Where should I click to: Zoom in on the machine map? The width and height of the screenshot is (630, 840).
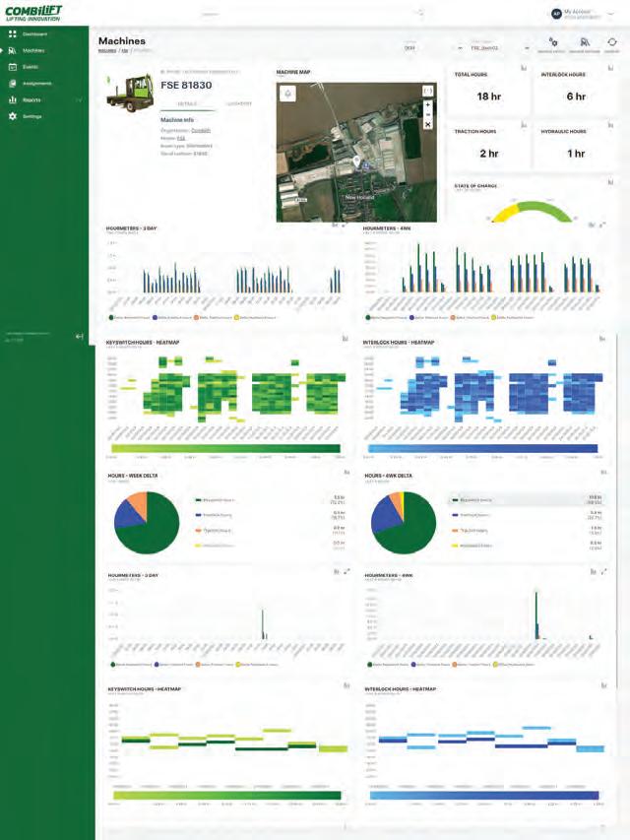[x=427, y=105]
